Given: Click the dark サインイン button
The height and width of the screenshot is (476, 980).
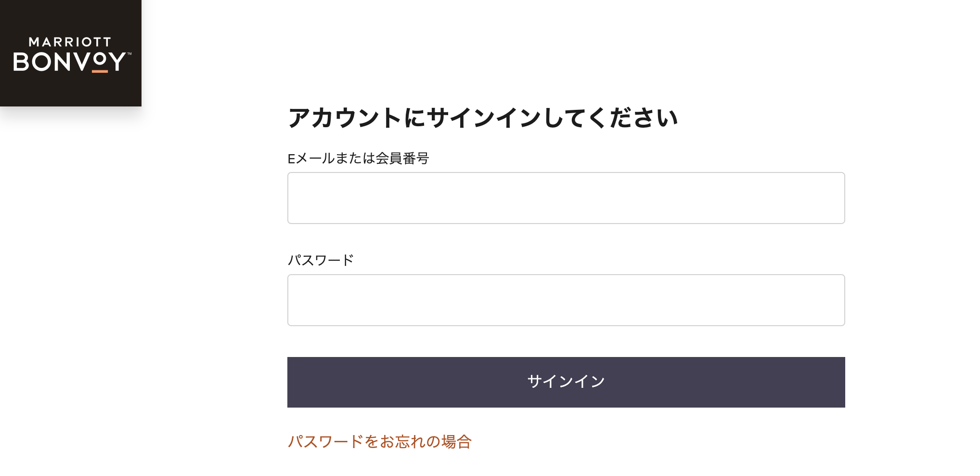Looking at the screenshot, I should 566,382.
